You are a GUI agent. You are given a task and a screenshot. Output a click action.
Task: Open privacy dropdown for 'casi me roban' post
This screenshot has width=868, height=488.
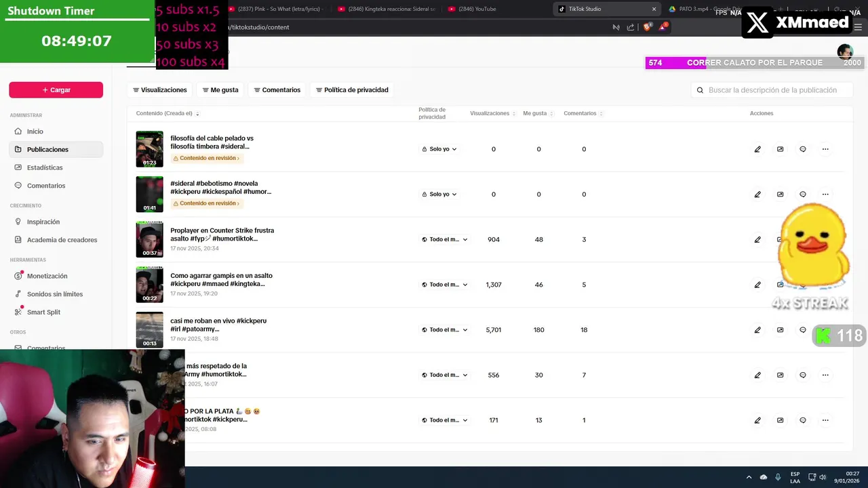pyautogui.click(x=445, y=330)
